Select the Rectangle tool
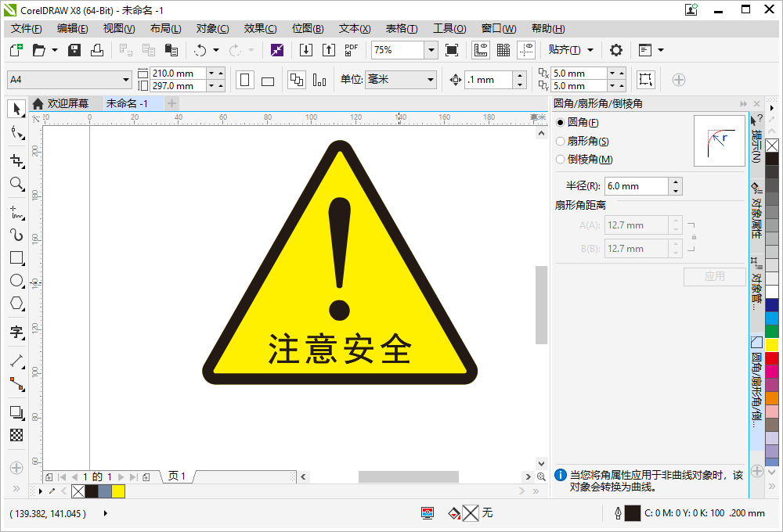Image resolution: width=783 pixels, height=532 pixels. coord(16,258)
